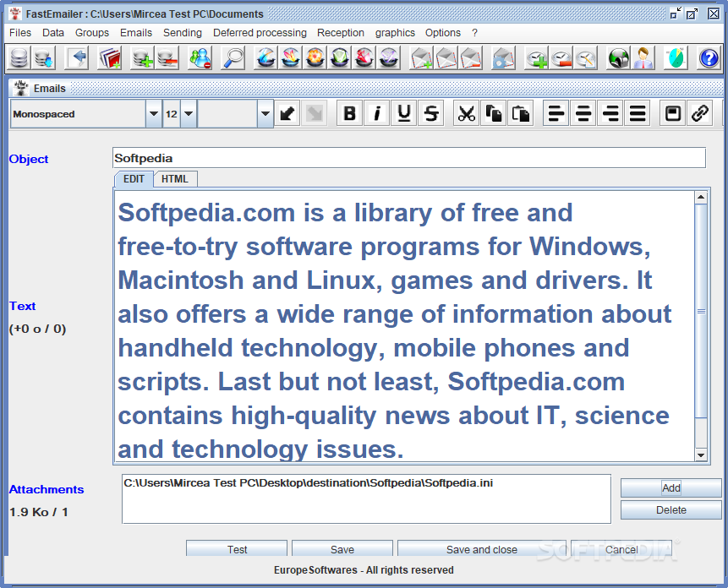Insert a hyperlink with chain icon
Image resolution: width=728 pixels, height=588 pixels.
pyautogui.click(x=700, y=113)
